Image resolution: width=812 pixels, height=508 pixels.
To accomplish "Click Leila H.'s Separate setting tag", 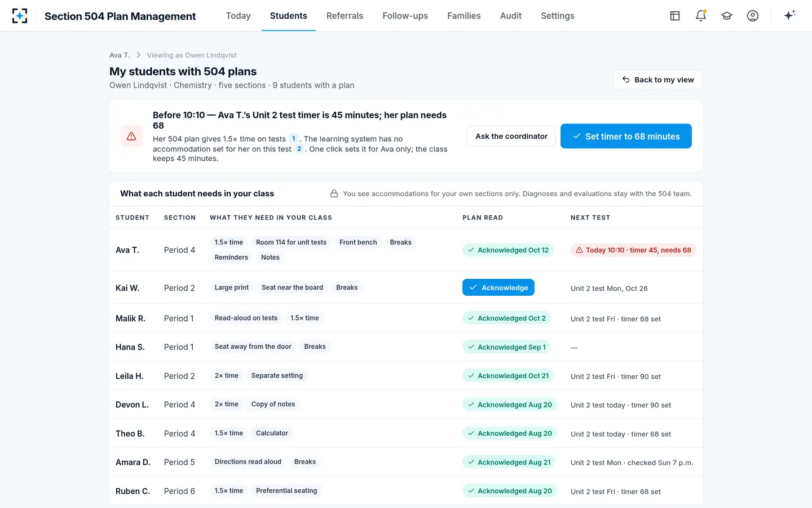I will pos(277,375).
